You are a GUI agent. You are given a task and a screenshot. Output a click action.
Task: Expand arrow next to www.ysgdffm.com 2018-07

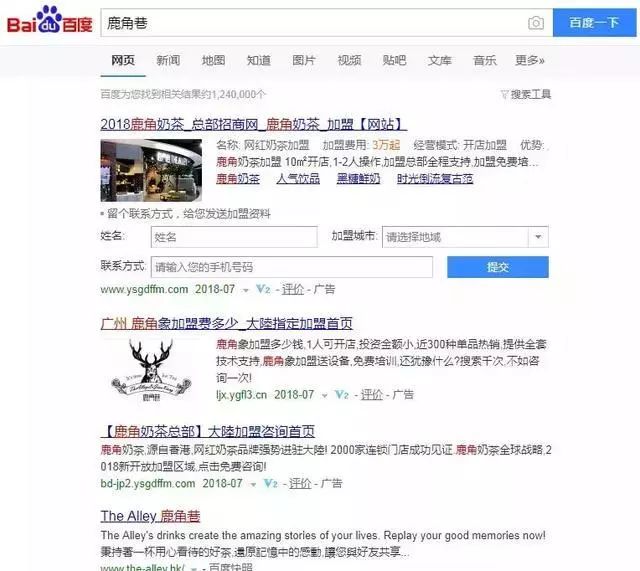(x=245, y=290)
